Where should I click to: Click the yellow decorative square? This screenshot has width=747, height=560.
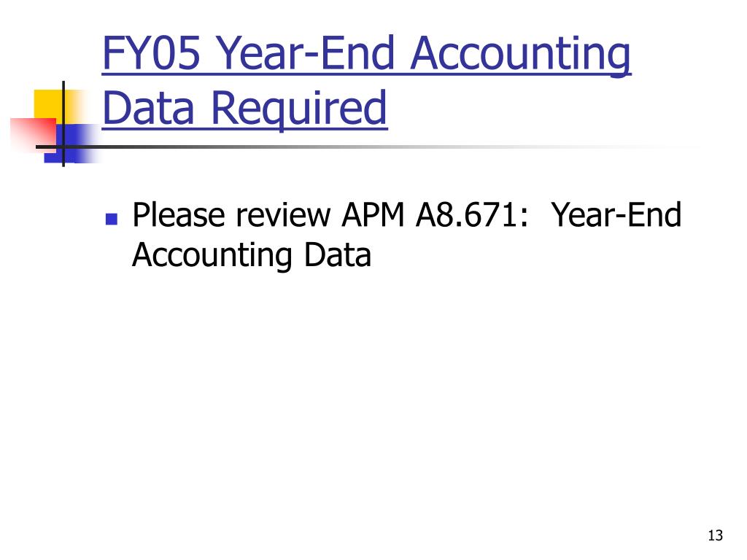(47, 104)
